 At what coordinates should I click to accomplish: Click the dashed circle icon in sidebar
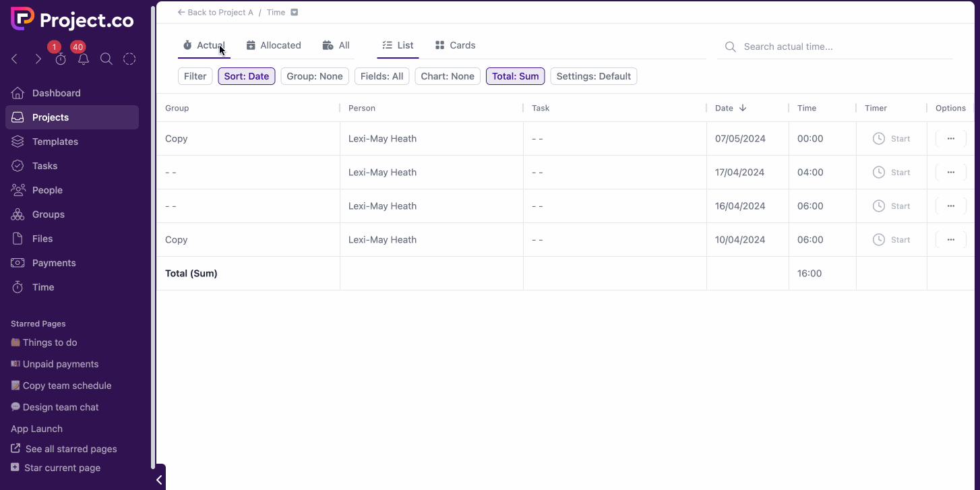pos(129,59)
